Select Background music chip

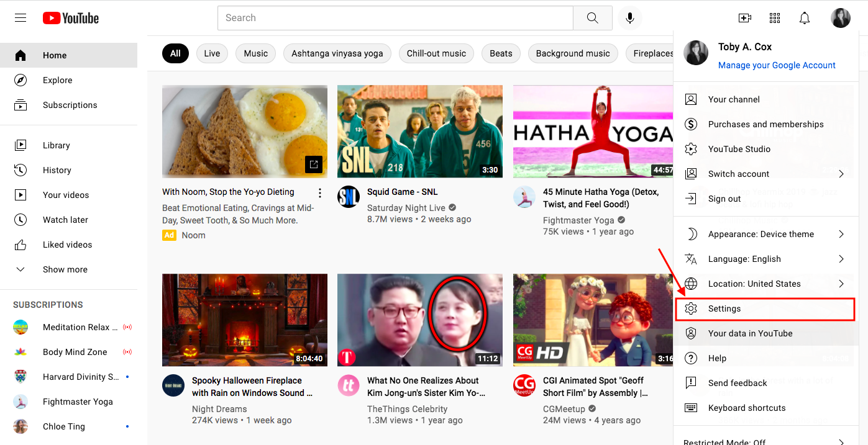573,53
